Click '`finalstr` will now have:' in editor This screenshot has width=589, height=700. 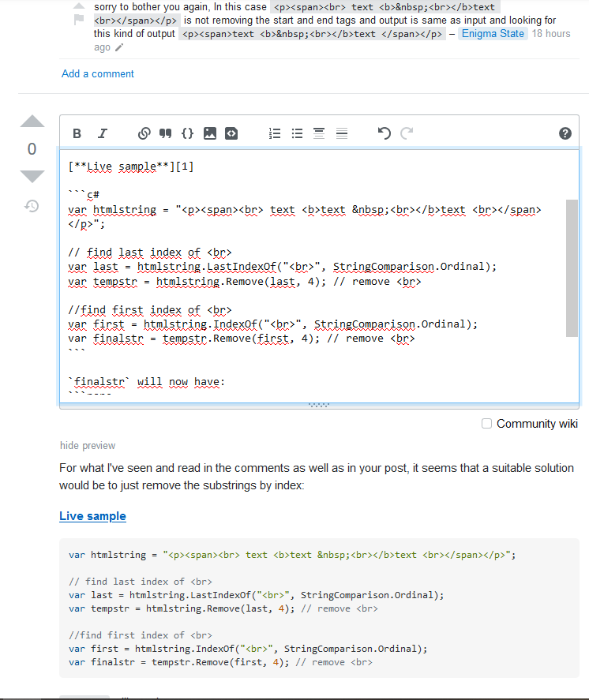pyautogui.click(x=147, y=382)
